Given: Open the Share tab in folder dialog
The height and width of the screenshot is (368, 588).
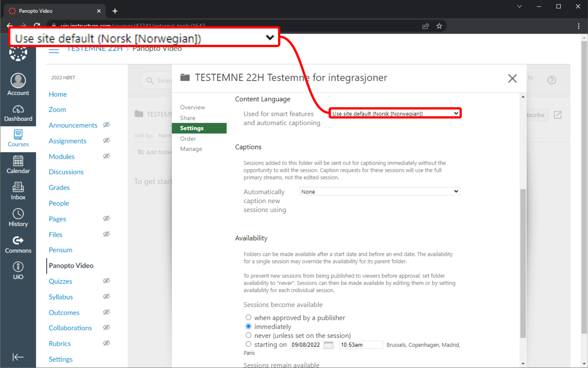Looking at the screenshot, I should 188,118.
